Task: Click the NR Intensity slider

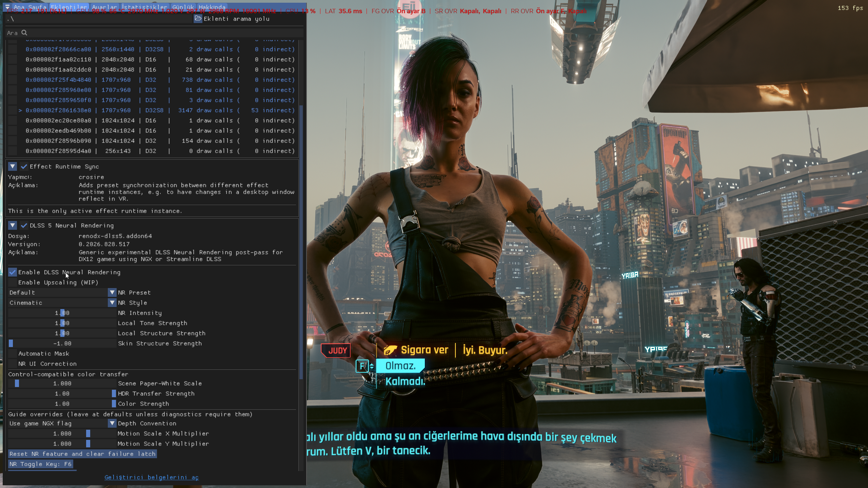Action: 62,313
